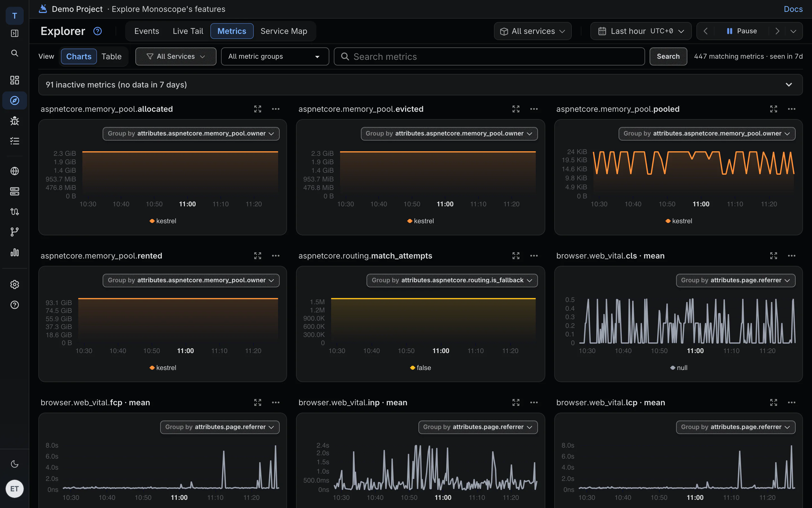This screenshot has height=508, width=812.
Task: Switch to the Service Map tab
Action: tap(284, 31)
